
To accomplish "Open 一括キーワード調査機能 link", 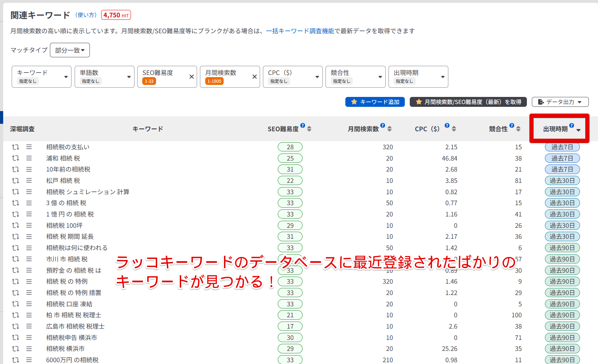I will (x=300, y=31).
